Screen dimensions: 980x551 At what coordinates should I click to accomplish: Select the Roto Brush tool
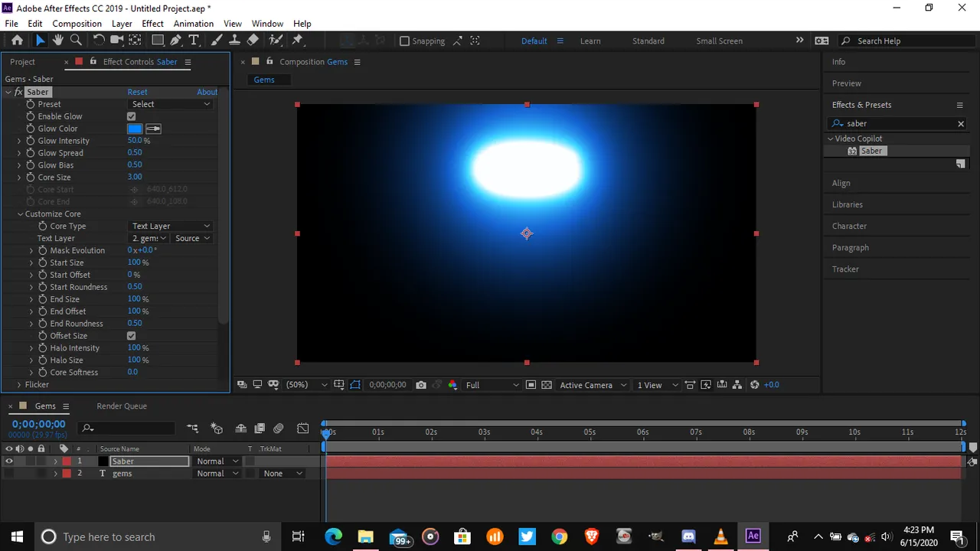point(276,41)
